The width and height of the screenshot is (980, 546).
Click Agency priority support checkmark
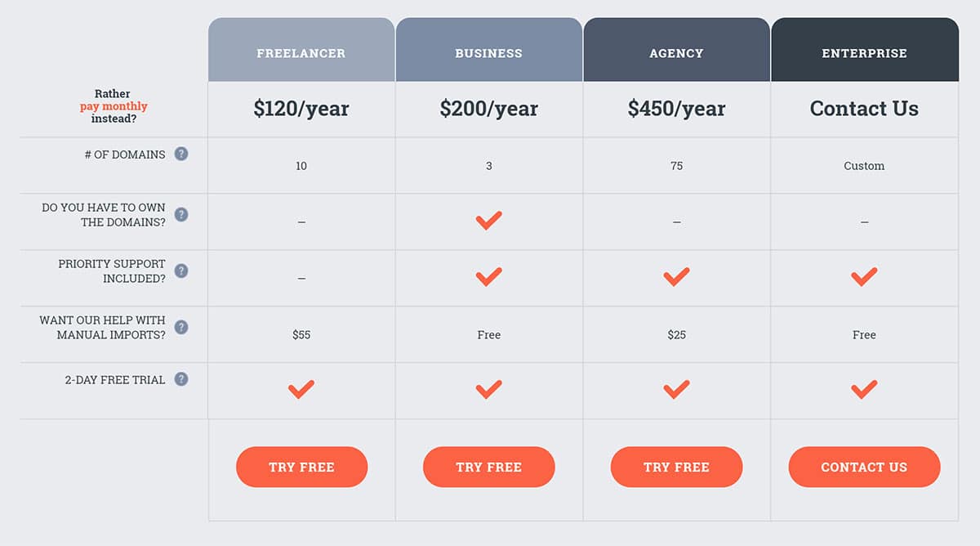[676, 277]
